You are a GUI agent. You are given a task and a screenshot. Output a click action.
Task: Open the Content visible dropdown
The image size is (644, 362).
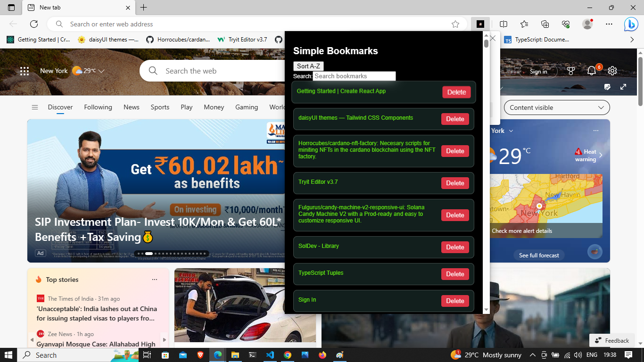(557, 107)
